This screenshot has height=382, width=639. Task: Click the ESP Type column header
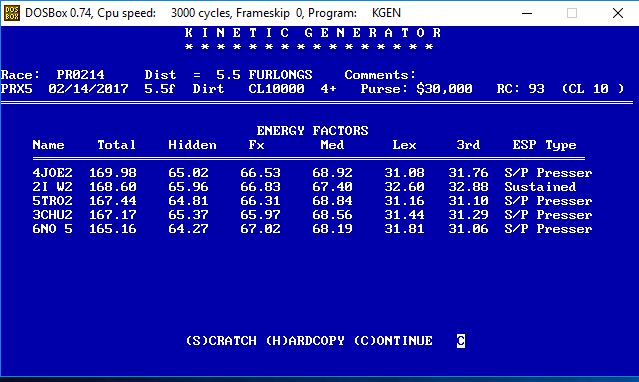point(544,145)
